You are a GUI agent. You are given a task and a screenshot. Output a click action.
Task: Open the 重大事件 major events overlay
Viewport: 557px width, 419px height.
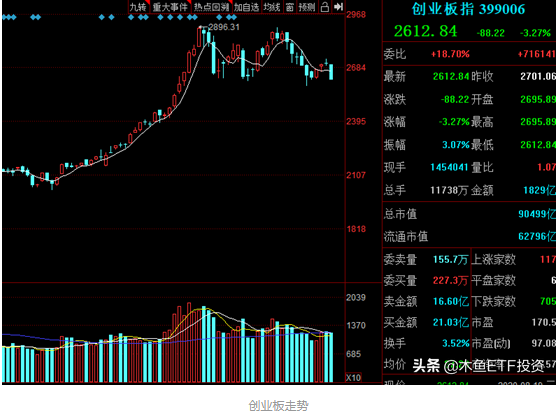point(171,7)
